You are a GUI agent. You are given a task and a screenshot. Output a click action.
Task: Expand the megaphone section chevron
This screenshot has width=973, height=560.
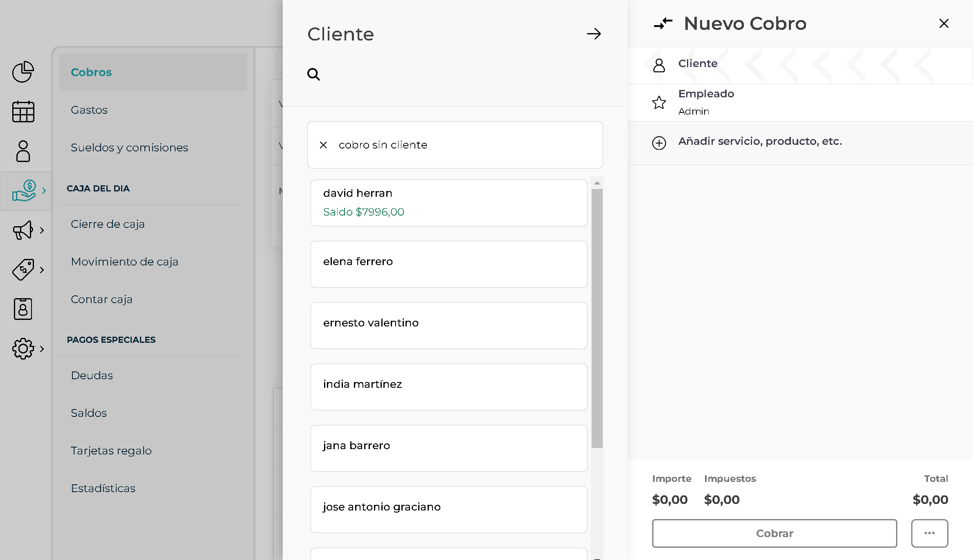click(x=42, y=230)
